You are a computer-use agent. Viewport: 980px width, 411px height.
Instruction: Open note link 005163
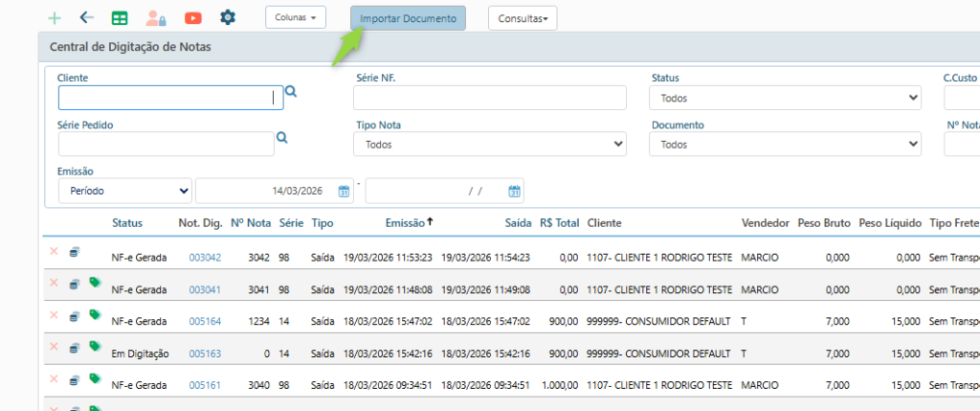pyautogui.click(x=205, y=354)
